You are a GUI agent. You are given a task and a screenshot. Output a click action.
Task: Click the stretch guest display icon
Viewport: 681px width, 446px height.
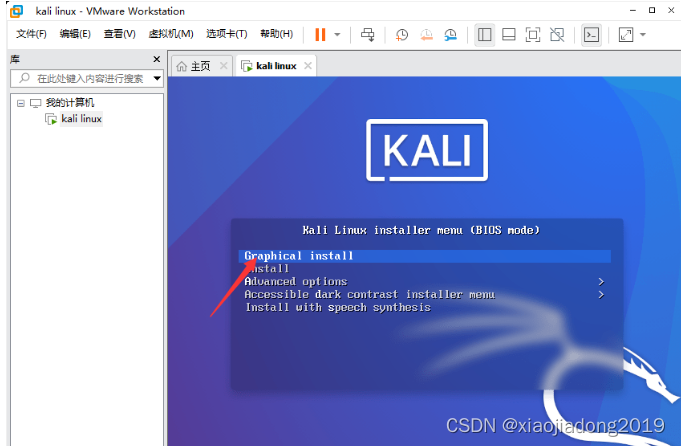[626, 35]
